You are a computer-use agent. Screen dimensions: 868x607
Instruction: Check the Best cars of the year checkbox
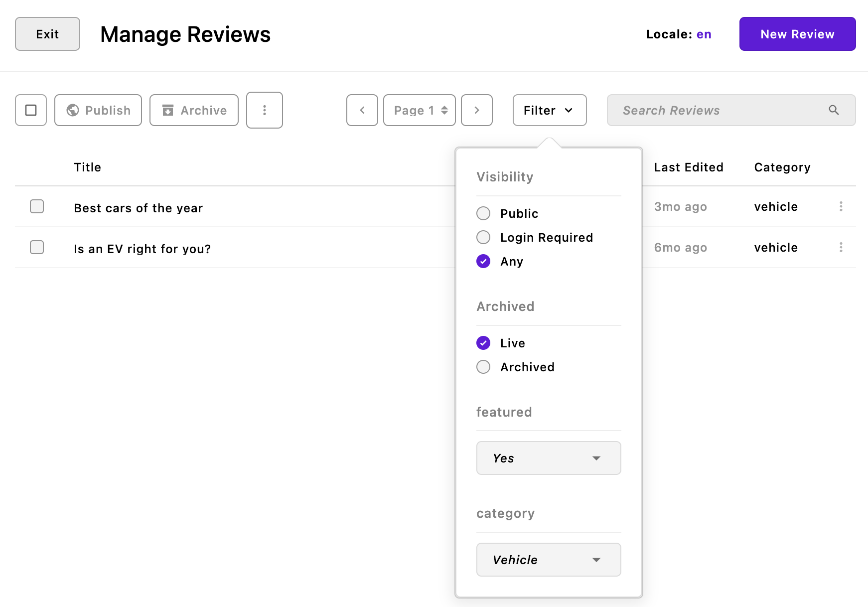[37, 206]
